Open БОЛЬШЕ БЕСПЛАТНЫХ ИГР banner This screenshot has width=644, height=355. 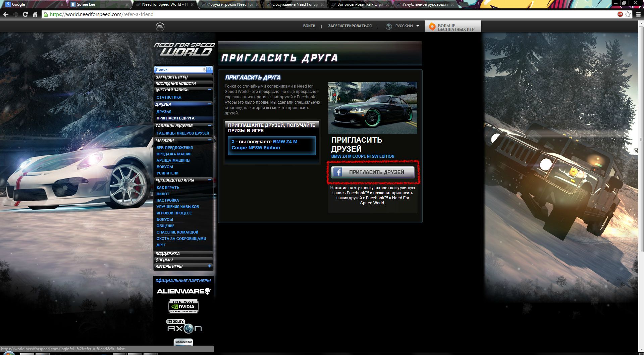tap(453, 27)
